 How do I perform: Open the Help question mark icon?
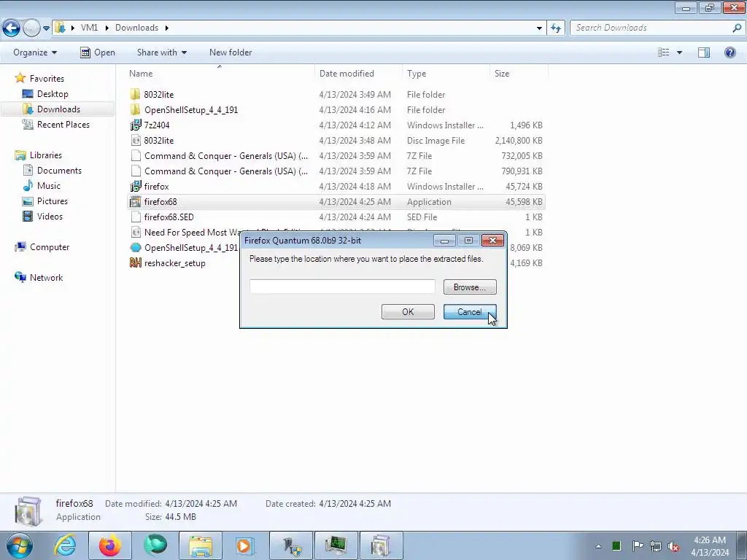(x=729, y=52)
